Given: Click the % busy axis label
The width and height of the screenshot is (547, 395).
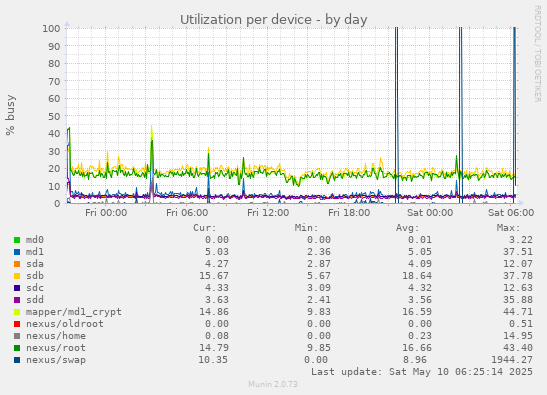Looking at the screenshot, I should click(x=10, y=115).
